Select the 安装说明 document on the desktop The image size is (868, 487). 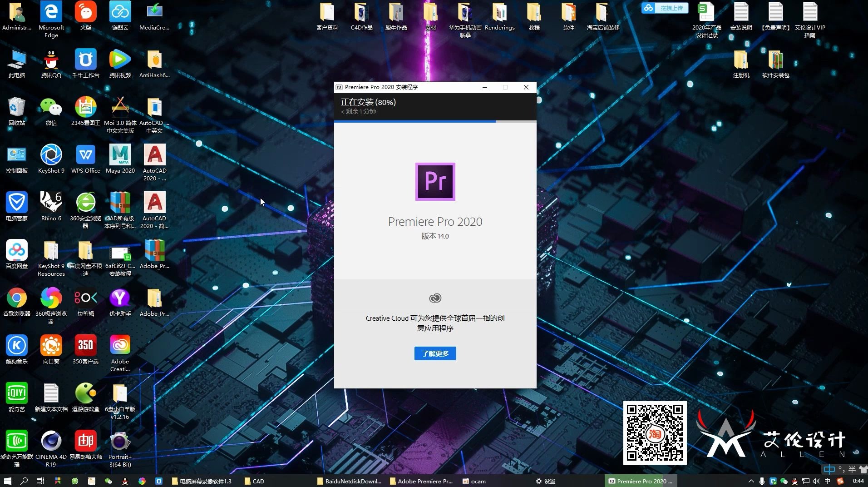coord(741,16)
